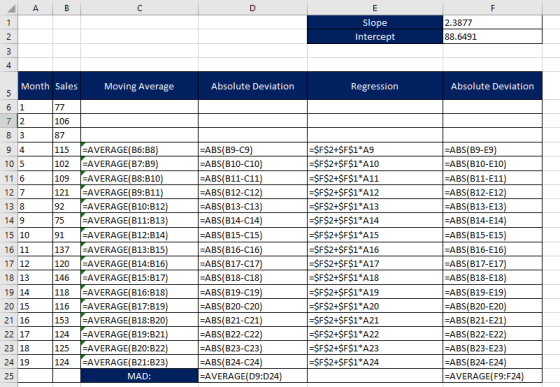The image size is (560, 387).
Task: Select column D header
Action: (252, 7)
